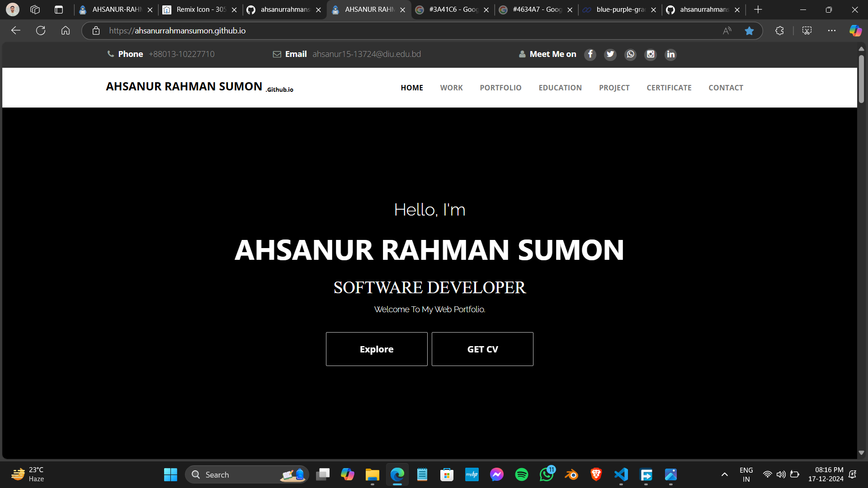The image size is (868, 488).
Task: Click the email ahsanur15-13724@diu.edu.bd
Action: [x=367, y=54]
